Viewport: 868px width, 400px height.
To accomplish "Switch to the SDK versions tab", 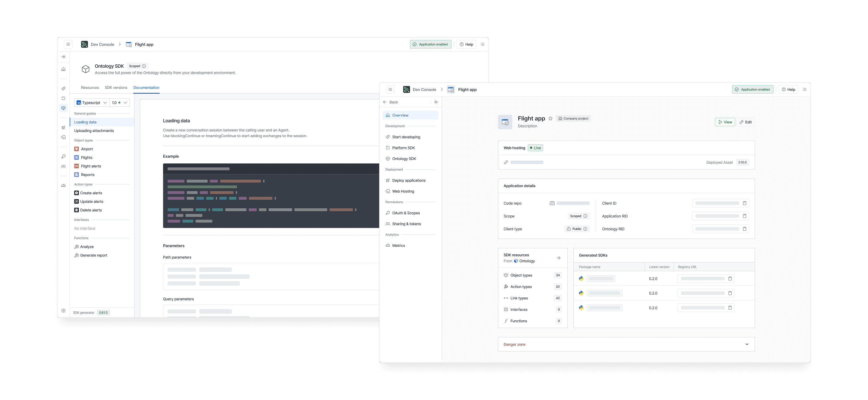I will (x=116, y=87).
